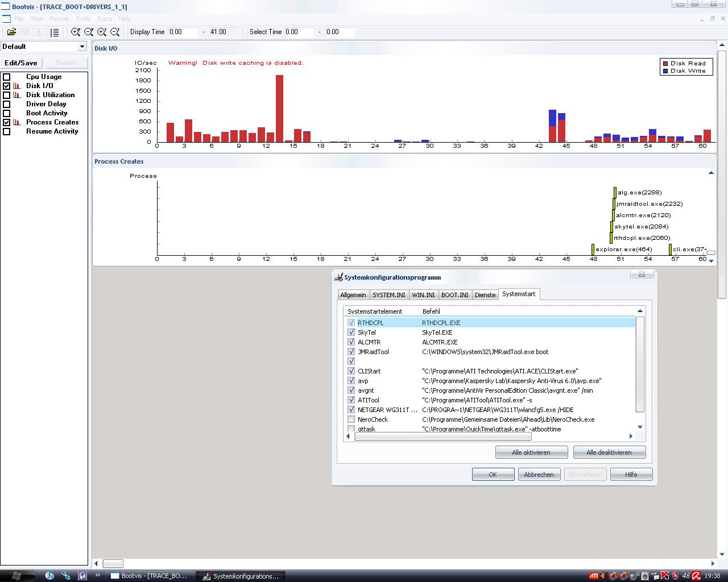Click the zoom-out magnifier left of Display Time
The image size is (728, 582).
115,32
